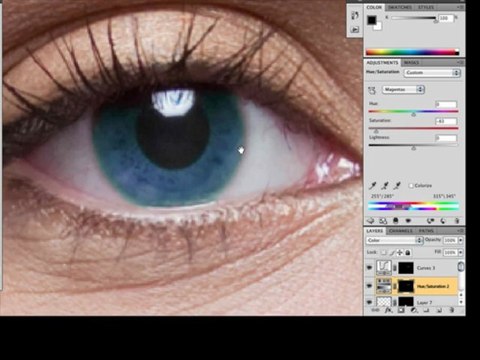Hide the Hue/Saturation 2 layer
The height and width of the screenshot is (360, 480).
point(369,286)
